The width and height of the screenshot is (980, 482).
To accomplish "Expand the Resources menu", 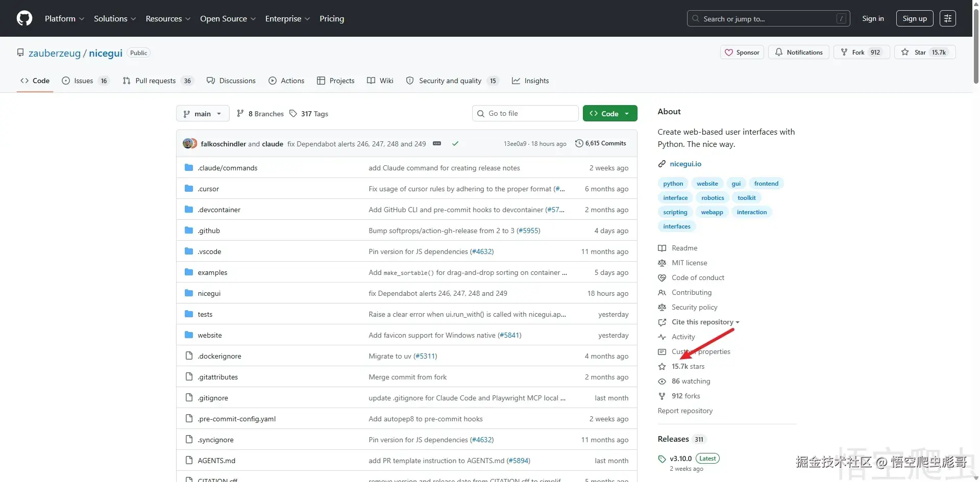I will point(168,18).
